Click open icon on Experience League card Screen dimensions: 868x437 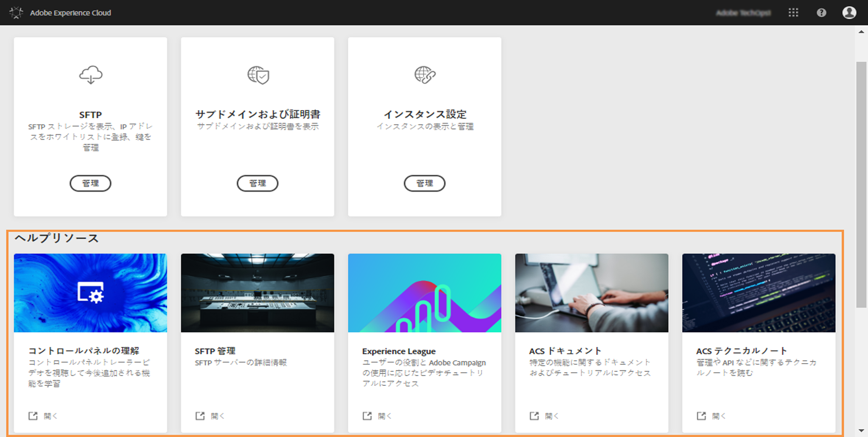(x=367, y=416)
